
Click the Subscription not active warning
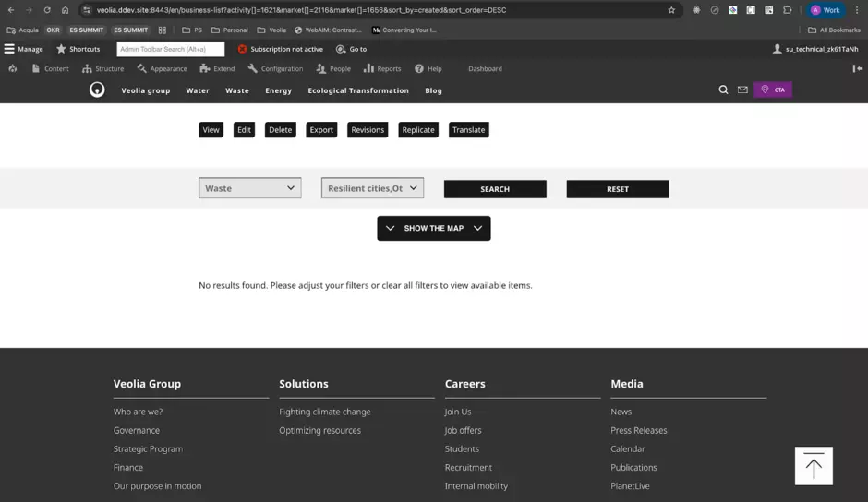(x=280, y=49)
